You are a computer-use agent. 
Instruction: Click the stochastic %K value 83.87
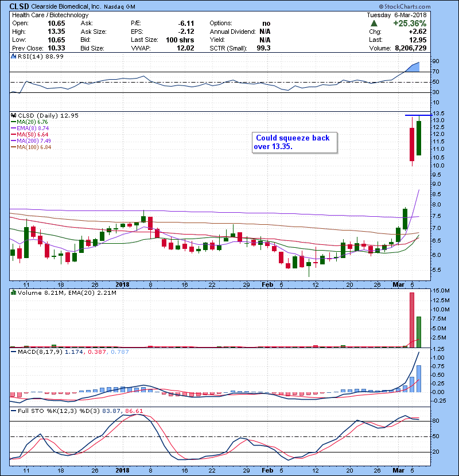pos(111,411)
